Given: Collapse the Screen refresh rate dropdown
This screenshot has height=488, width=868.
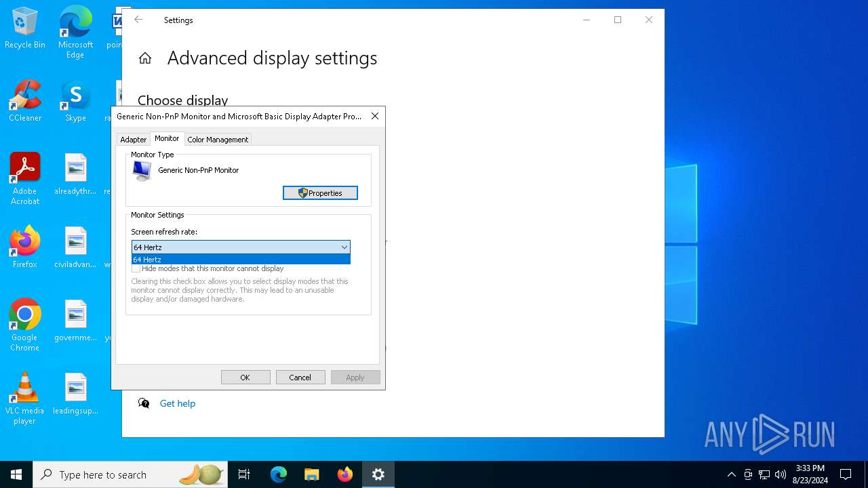Looking at the screenshot, I should click(x=344, y=247).
